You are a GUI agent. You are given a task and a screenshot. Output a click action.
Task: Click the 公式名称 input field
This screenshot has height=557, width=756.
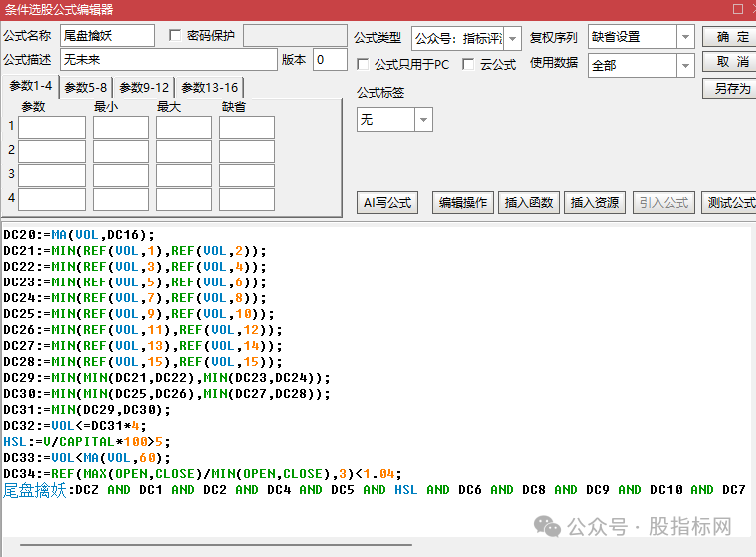(x=107, y=36)
